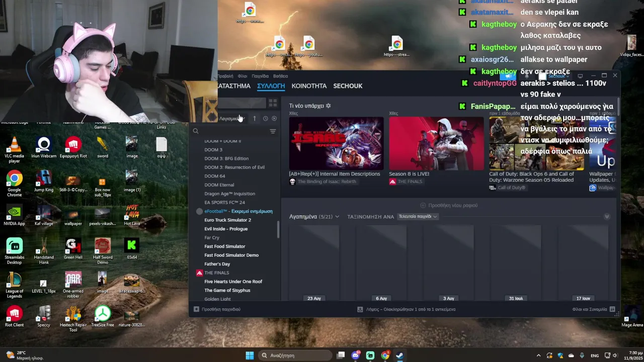Open Speccy desktop shortcut
This screenshot has height=362, width=644.
click(44, 316)
